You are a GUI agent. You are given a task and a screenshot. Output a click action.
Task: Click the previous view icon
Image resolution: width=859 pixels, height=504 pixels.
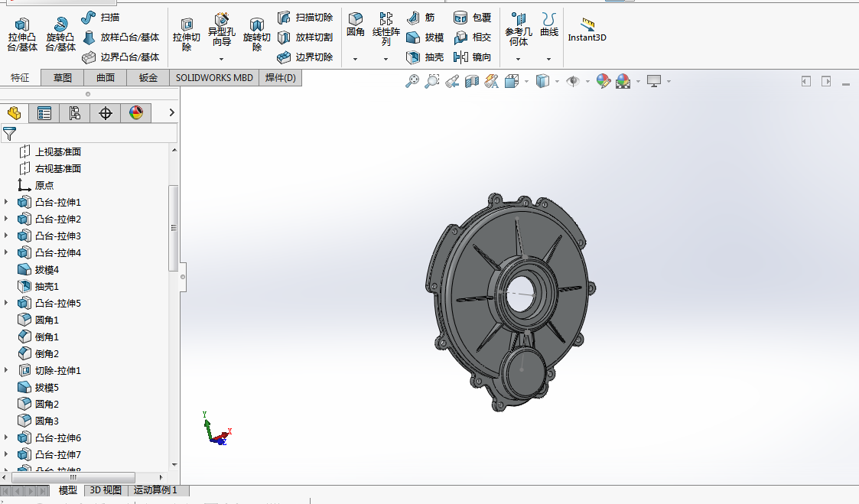[452, 81]
